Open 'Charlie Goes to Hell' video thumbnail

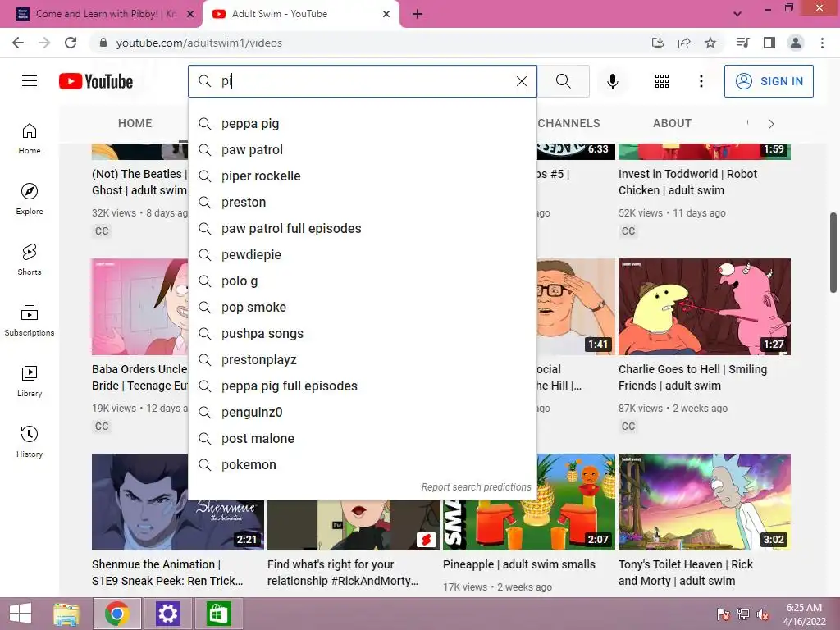705,307
